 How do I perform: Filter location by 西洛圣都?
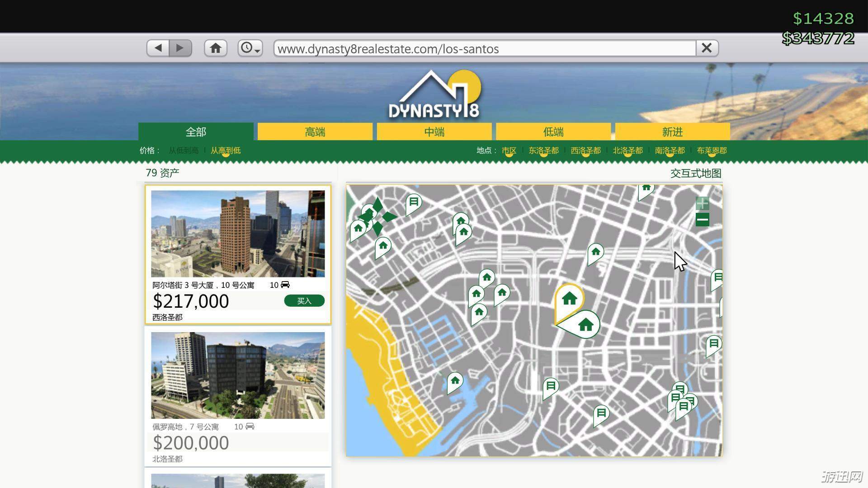585,150
